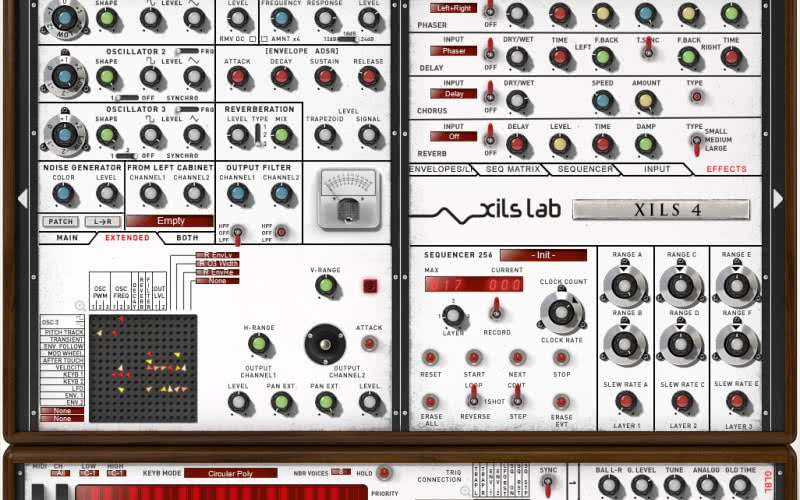
Task: Click the XY joystick controller
Action: pyautogui.click(x=325, y=344)
